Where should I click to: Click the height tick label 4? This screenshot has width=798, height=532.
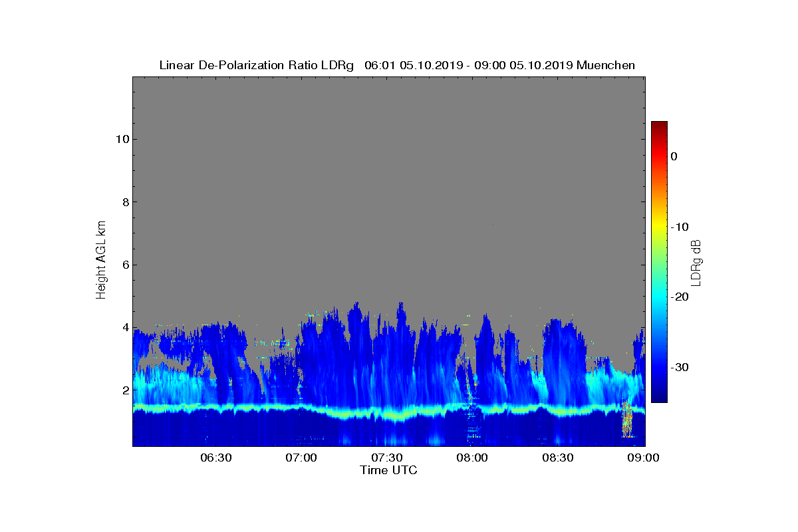point(124,327)
